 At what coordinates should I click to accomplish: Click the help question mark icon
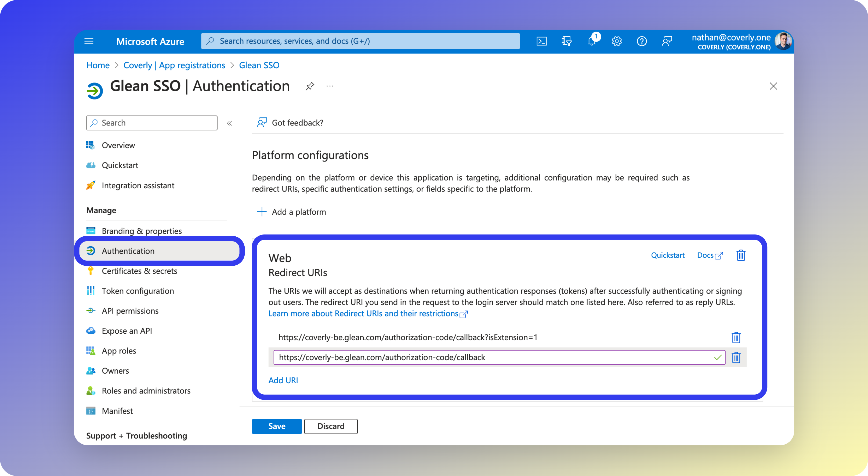coord(642,41)
